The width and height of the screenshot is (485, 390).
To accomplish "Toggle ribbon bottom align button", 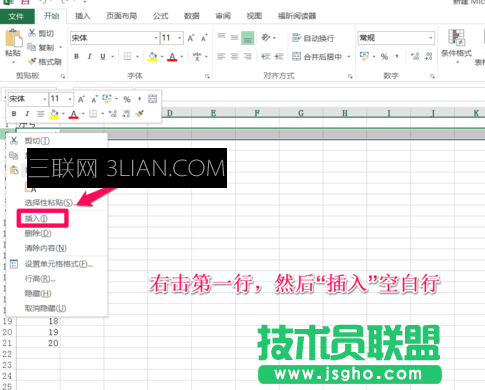I will [x=248, y=38].
